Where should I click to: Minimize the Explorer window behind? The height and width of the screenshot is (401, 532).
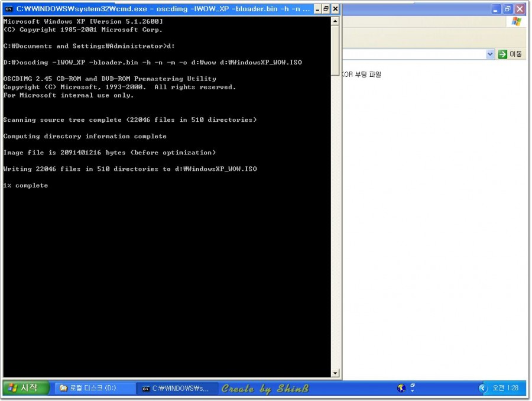pyautogui.click(x=496, y=9)
